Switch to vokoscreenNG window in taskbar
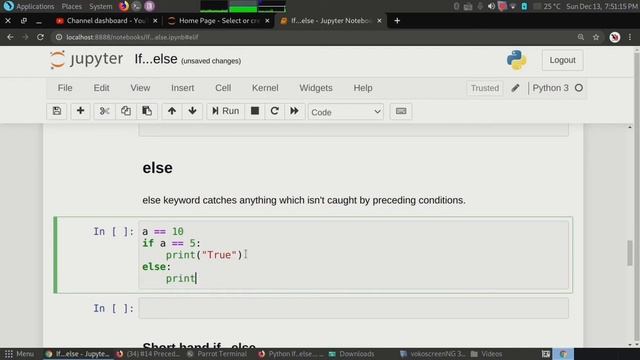The height and width of the screenshot is (360, 640). [433, 354]
